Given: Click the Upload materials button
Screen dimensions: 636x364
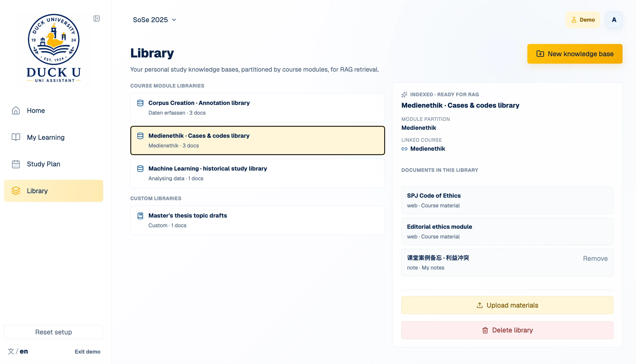Looking at the screenshot, I should pyautogui.click(x=507, y=305).
